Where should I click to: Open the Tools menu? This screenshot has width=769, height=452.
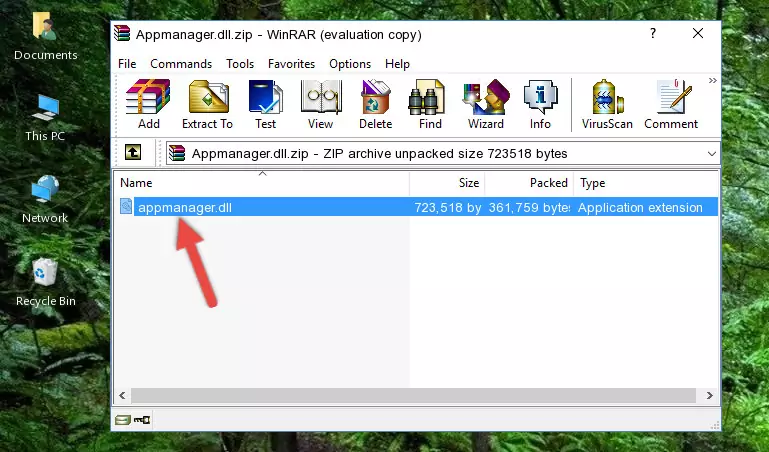[240, 64]
